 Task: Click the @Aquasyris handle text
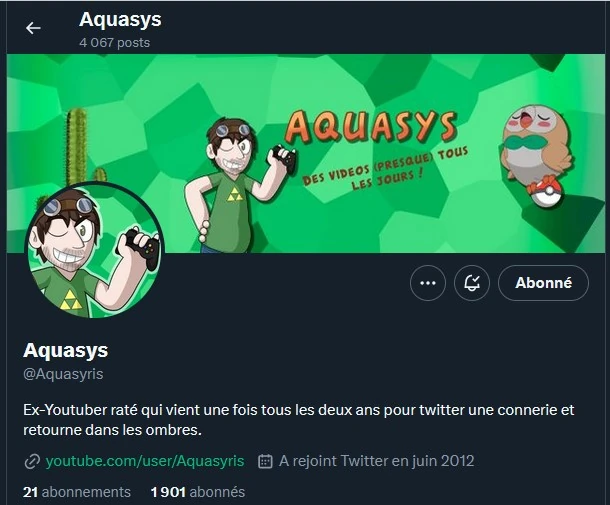point(63,374)
